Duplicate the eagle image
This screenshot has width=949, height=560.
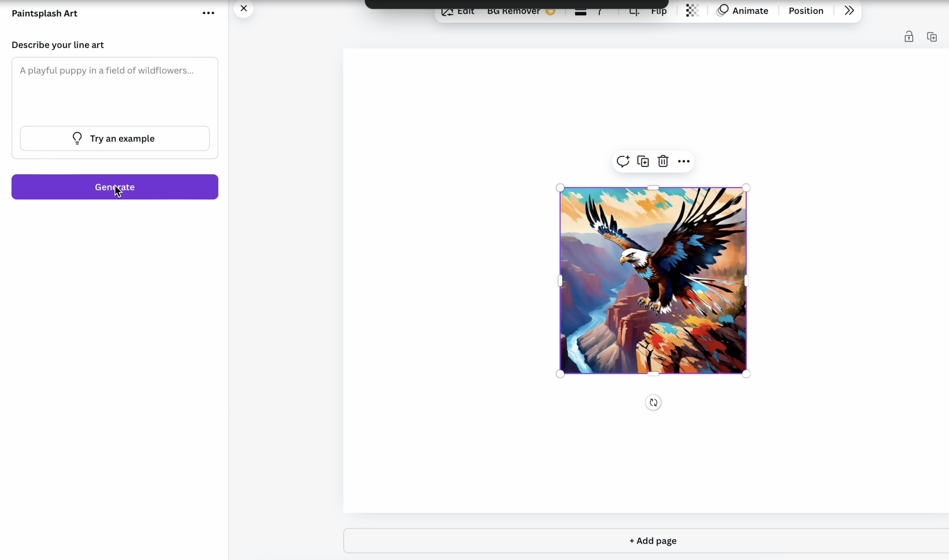(643, 161)
